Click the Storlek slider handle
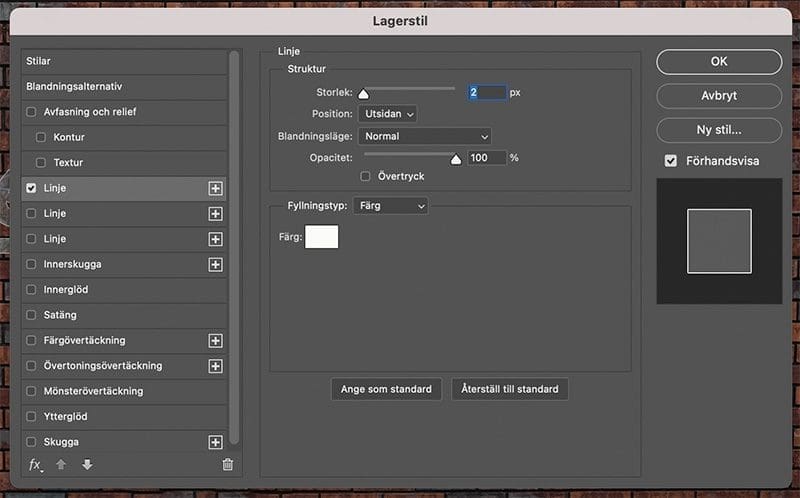 363,94
